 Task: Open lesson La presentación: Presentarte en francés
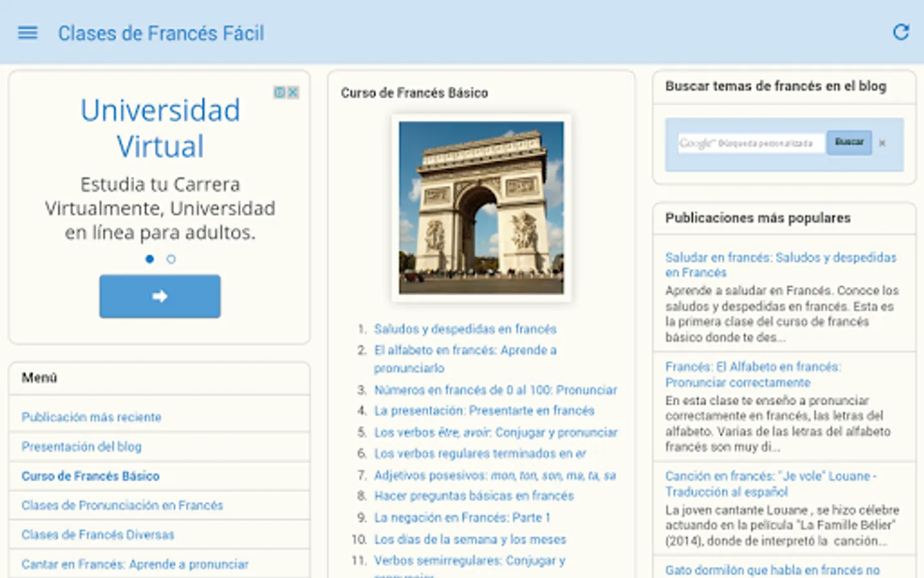[x=484, y=410]
